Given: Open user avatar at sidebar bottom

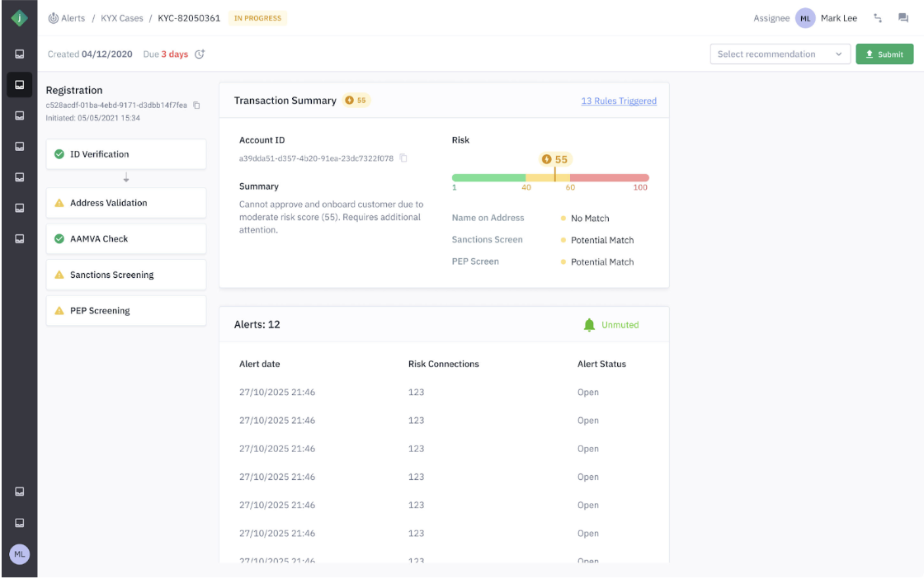Looking at the screenshot, I should [x=19, y=554].
